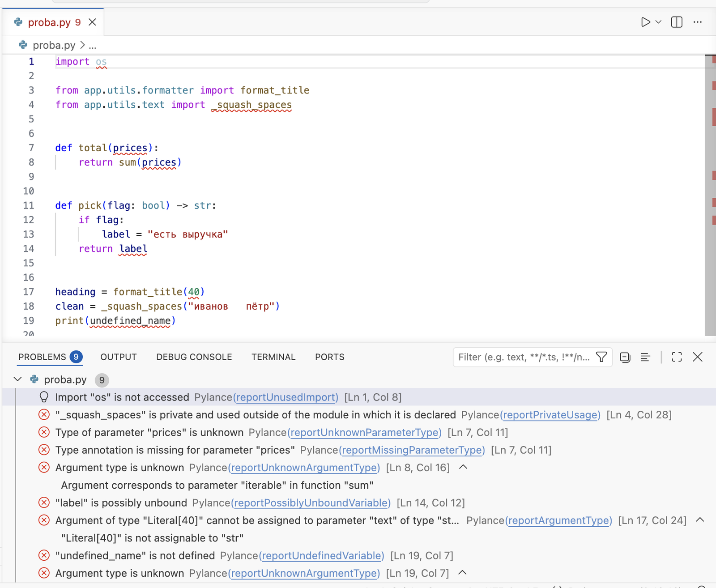716x588 pixels.
Task: Click the error icon beside "_squash_spaces" is private
Action: point(44,415)
